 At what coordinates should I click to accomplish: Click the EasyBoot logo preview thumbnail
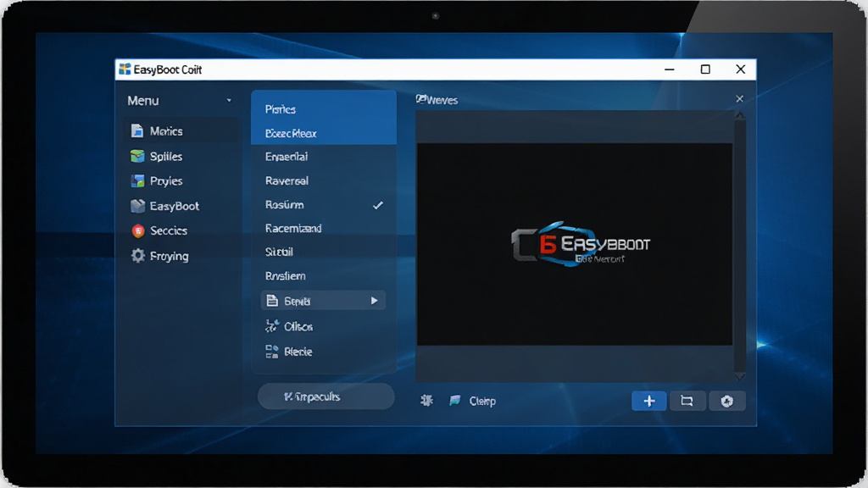(575, 244)
